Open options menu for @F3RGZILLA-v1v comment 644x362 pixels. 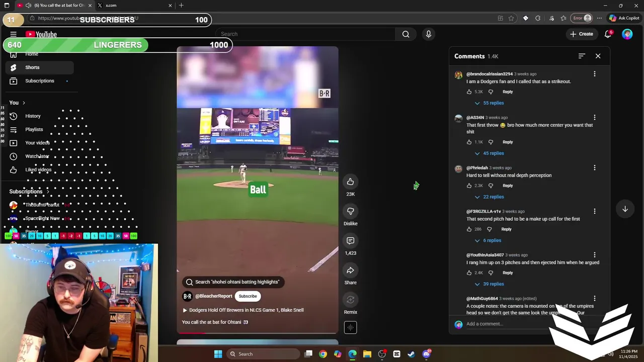coord(595,211)
